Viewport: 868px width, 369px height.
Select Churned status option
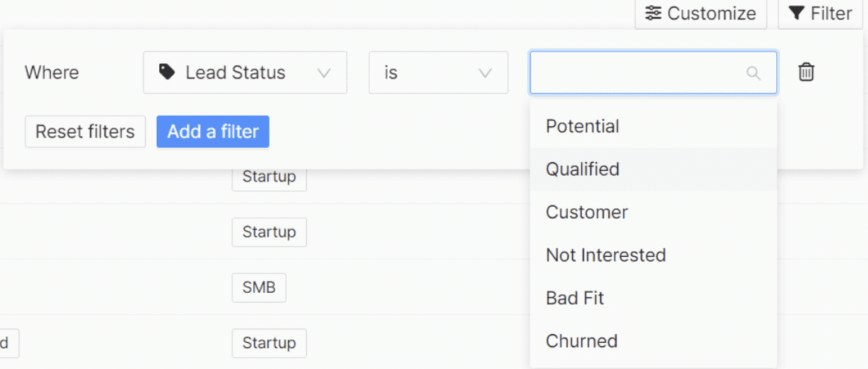point(581,341)
